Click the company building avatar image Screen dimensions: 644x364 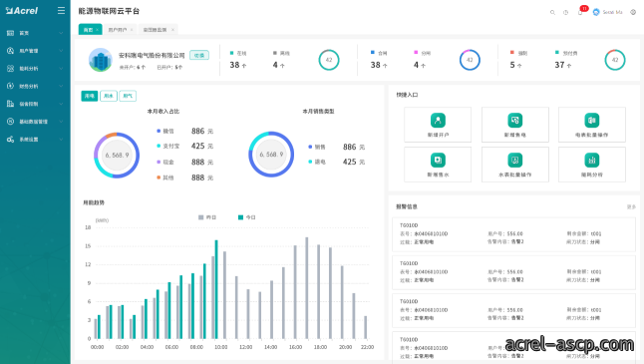(x=101, y=60)
